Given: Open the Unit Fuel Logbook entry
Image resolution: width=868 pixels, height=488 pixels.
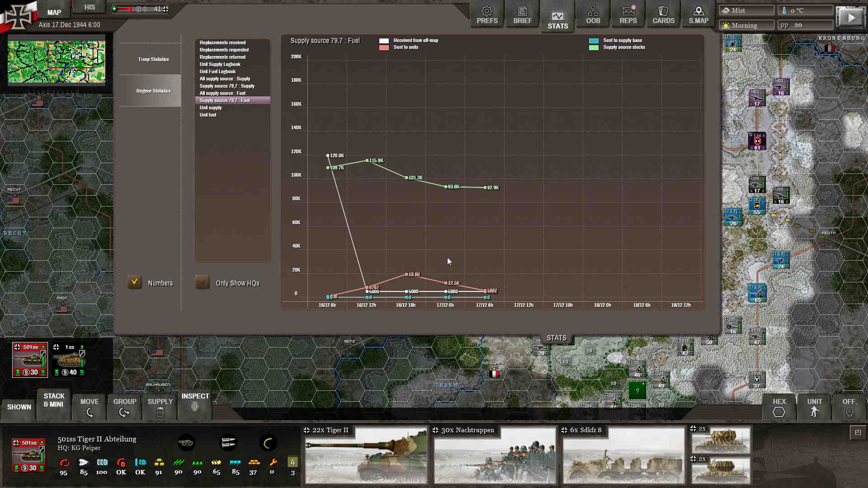Looking at the screenshot, I should coord(217,71).
